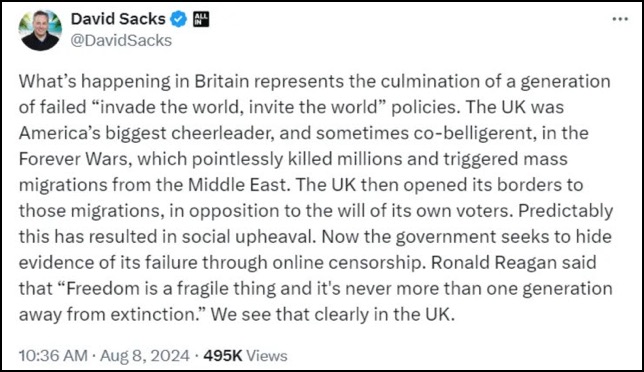
Task: Open the @DavidSacks handle link
Action: [x=121, y=41]
